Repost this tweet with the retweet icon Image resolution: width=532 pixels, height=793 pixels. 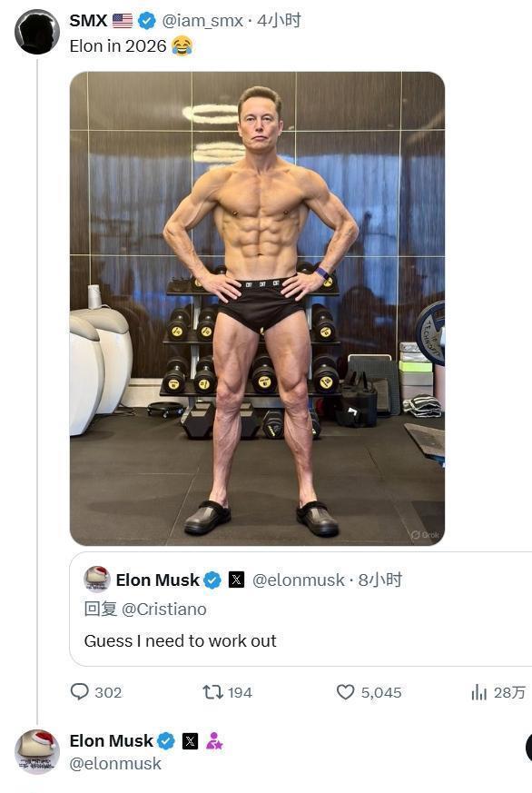point(212,692)
